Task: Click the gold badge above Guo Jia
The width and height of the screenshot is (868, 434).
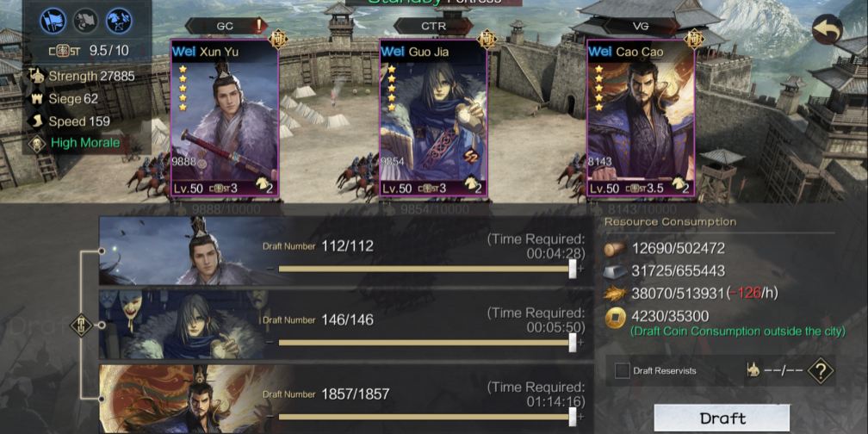Action: point(487,40)
